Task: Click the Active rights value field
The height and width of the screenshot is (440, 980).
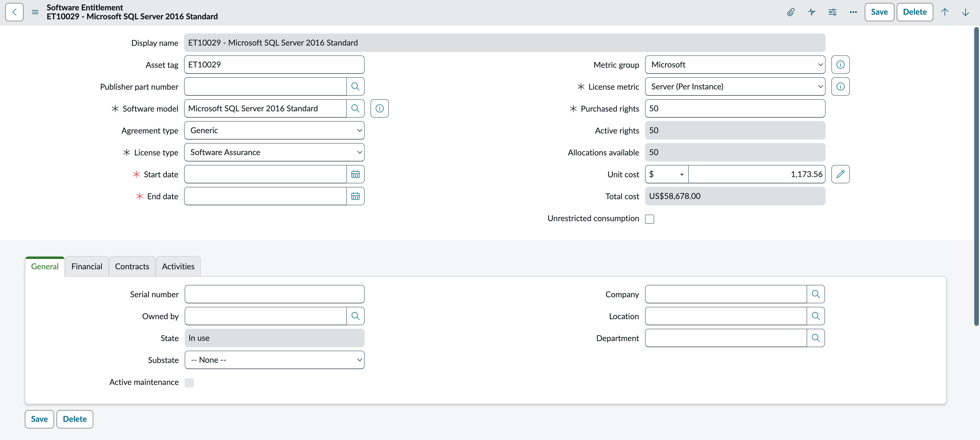Action: (x=735, y=130)
